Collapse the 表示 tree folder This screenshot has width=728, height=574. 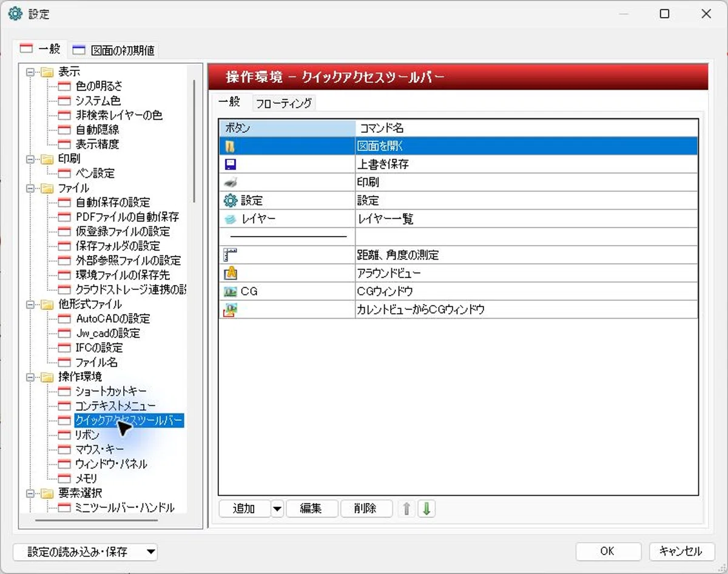[x=30, y=72]
